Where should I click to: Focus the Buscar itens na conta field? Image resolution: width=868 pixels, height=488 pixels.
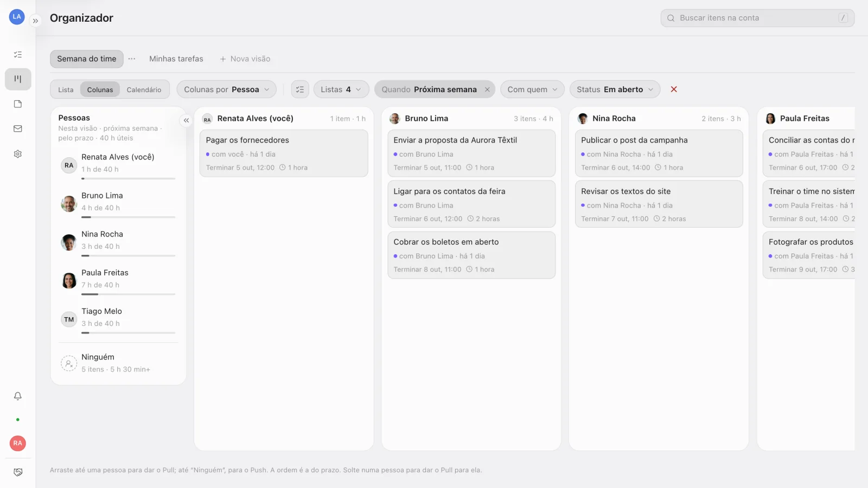tap(757, 18)
